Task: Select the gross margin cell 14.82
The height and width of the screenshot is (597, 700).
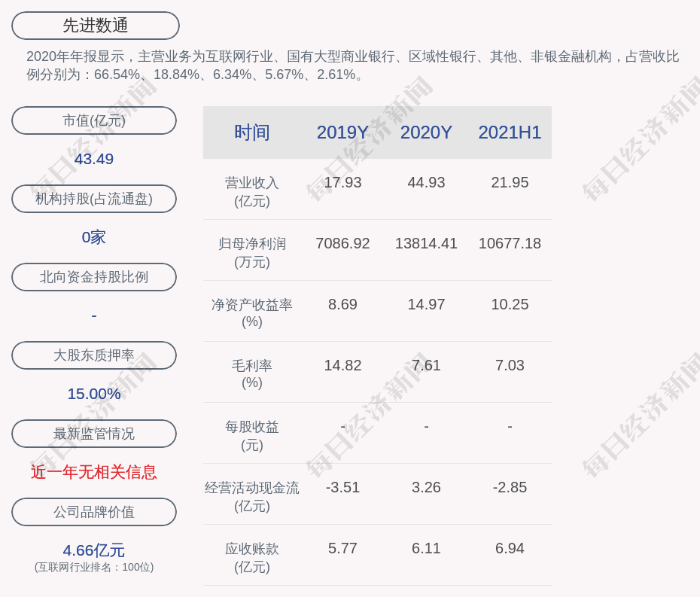Action: [x=342, y=365]
